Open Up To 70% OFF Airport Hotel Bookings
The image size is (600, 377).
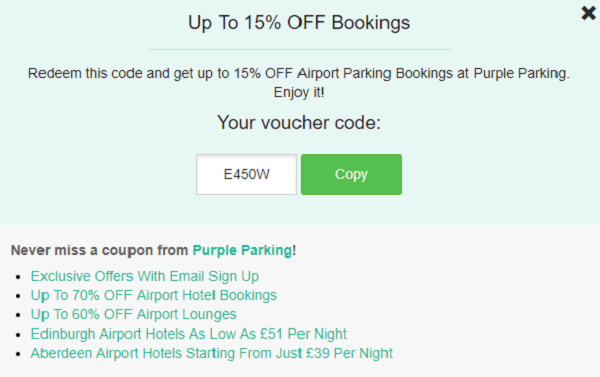click(x=153, y=295)
